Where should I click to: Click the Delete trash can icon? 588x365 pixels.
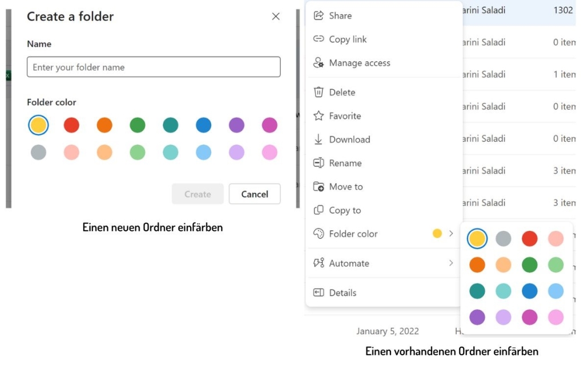[319, 93]
